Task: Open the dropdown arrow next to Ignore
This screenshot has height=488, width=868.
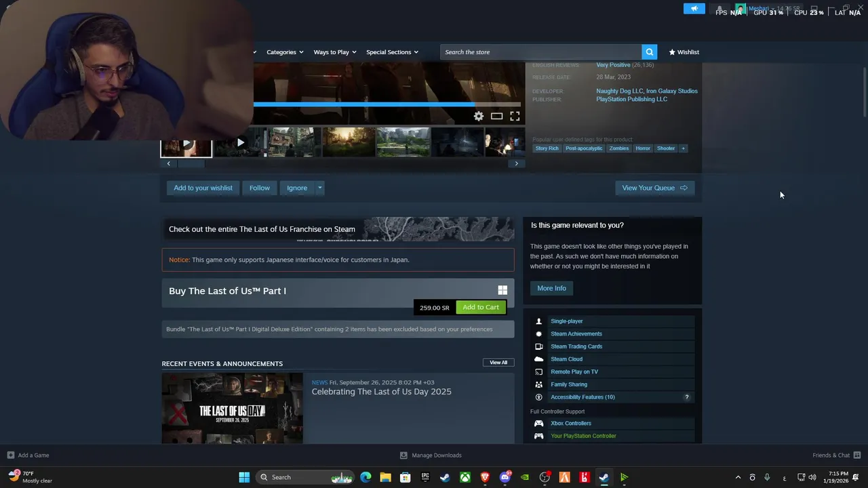Action: pos(319,188)
